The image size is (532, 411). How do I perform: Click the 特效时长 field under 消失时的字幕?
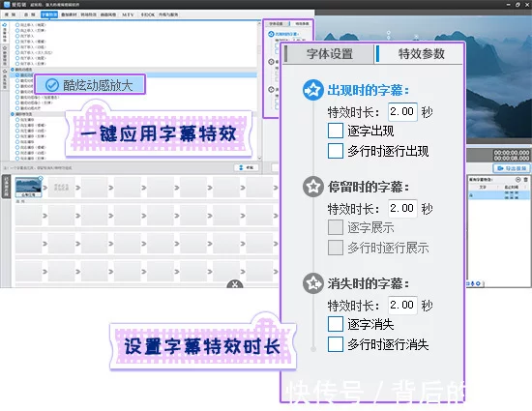[x=402, y=305]
